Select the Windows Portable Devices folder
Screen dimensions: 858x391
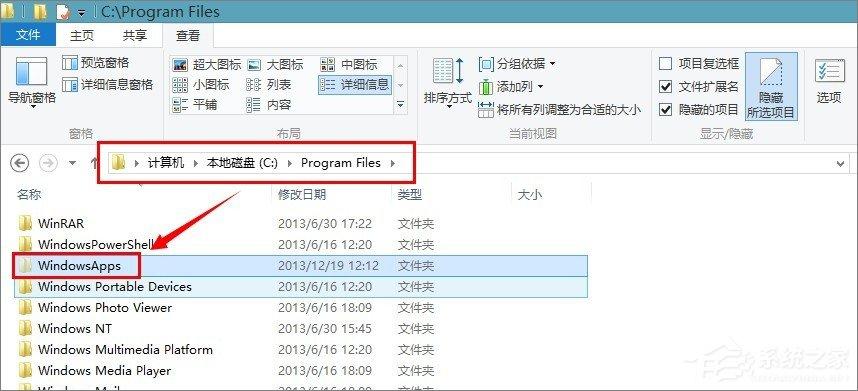[300, 287]
